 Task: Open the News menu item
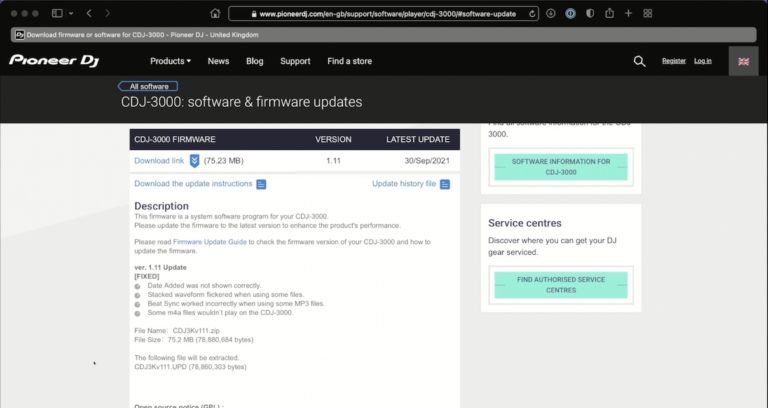(218, 61)
